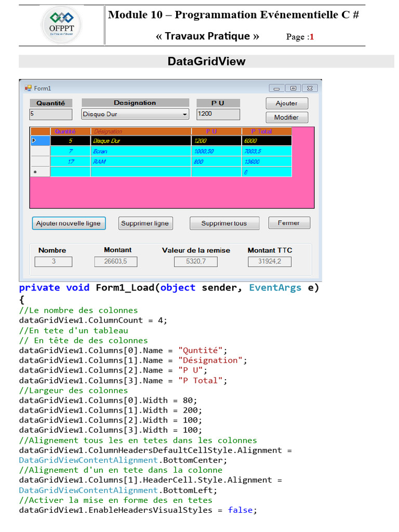Maximize the Form1 window
399x532 pixels.
293,88
